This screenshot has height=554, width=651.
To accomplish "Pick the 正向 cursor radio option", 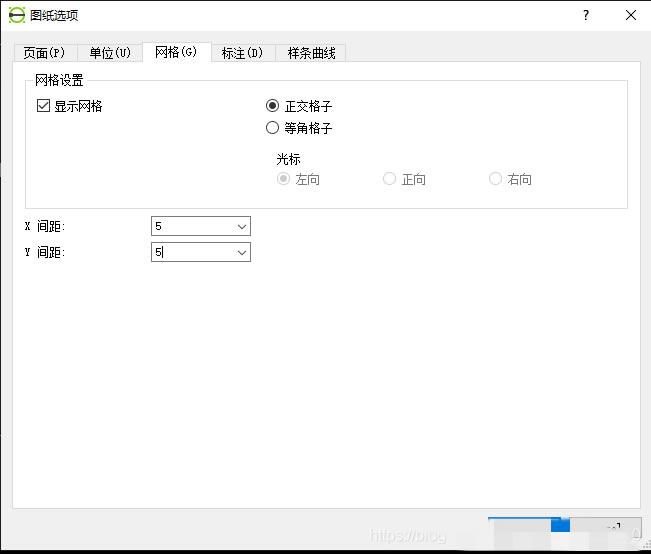I will 390,179.
